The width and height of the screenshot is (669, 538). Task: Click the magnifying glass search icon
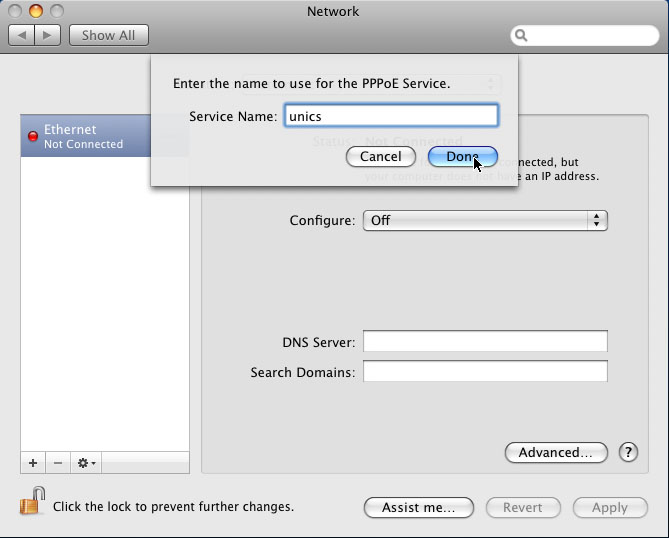click(521, 35)
